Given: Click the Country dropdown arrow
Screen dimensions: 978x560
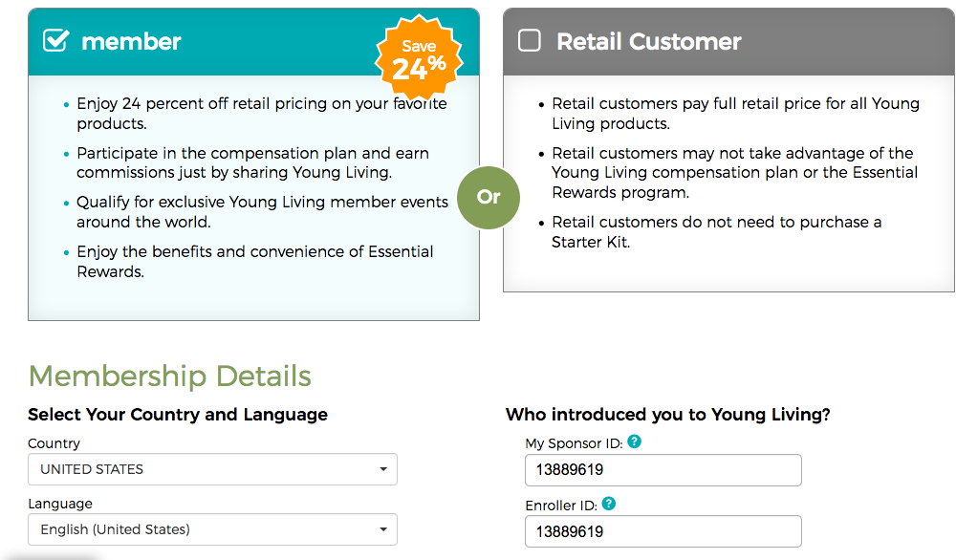Looking at the screenshot, I should (x=383, y=469).
